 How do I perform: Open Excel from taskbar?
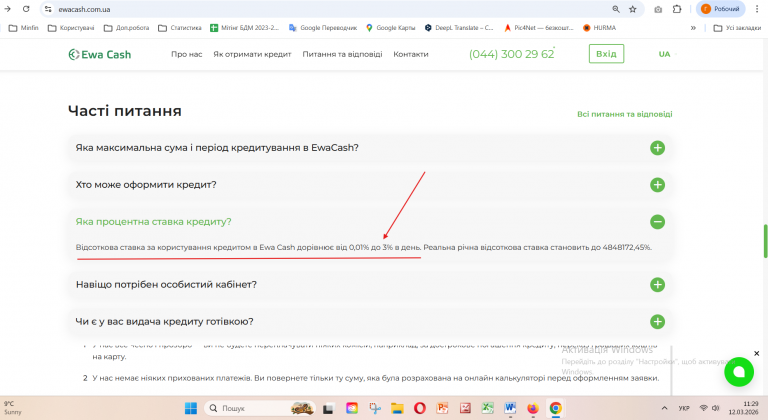click(487, 408)
